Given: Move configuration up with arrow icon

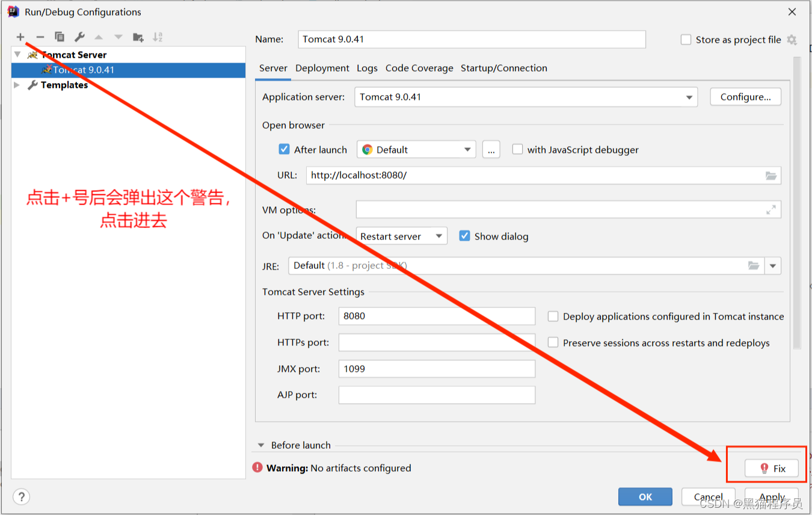Looking at the screenshot, I should click(x=99, y=37).
